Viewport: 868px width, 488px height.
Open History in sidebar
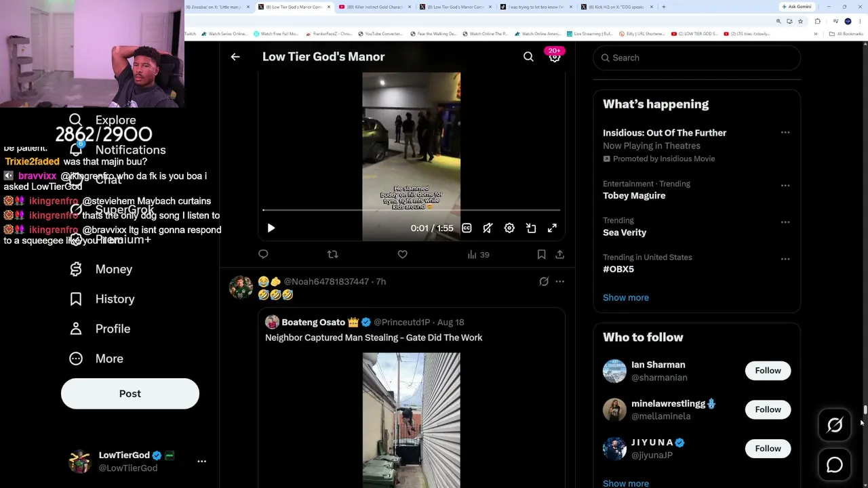(102, 299)
